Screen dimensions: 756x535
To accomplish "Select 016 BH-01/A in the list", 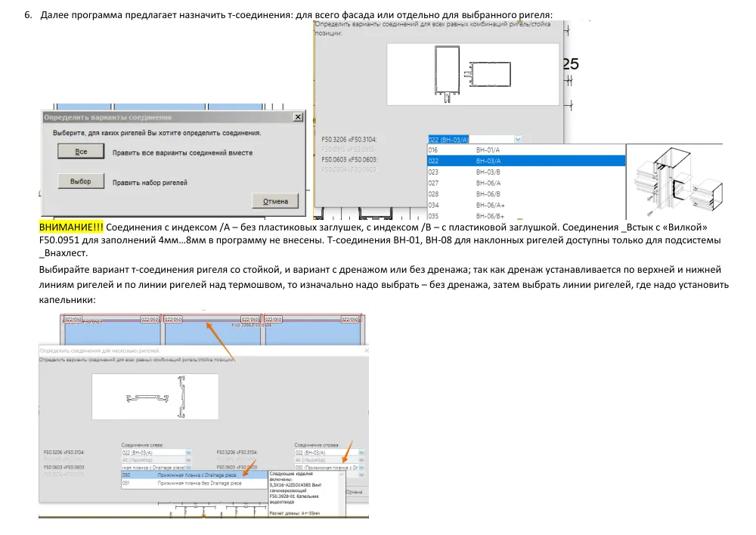I will (526, 150).
